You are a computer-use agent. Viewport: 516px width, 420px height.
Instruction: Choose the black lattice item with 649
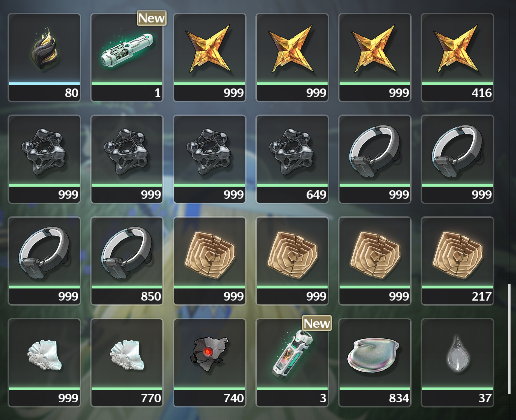[292, 159]
